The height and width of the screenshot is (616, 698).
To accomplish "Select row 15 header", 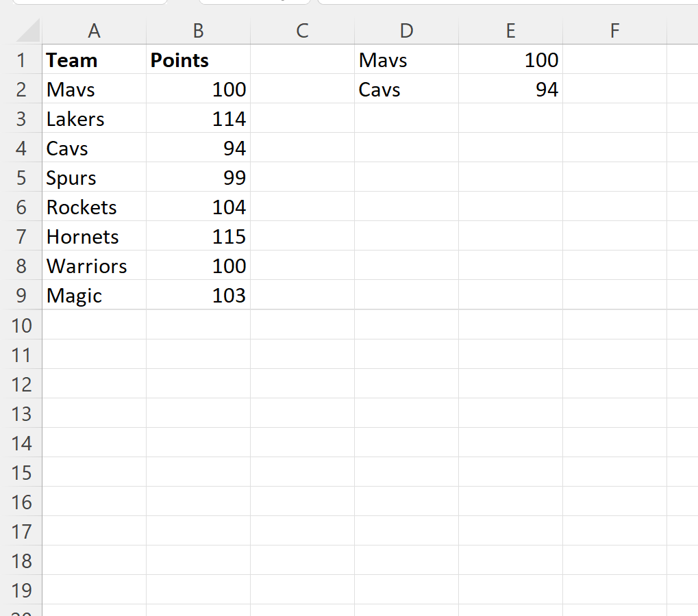I will [21, 472].
